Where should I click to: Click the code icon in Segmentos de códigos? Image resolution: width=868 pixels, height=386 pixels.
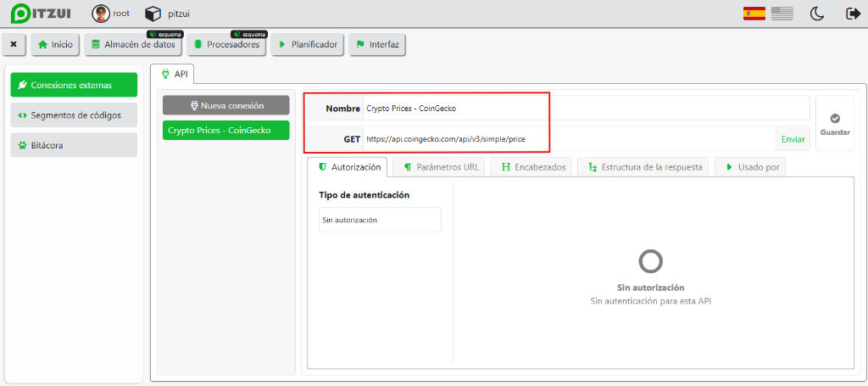tap(22, 115)
